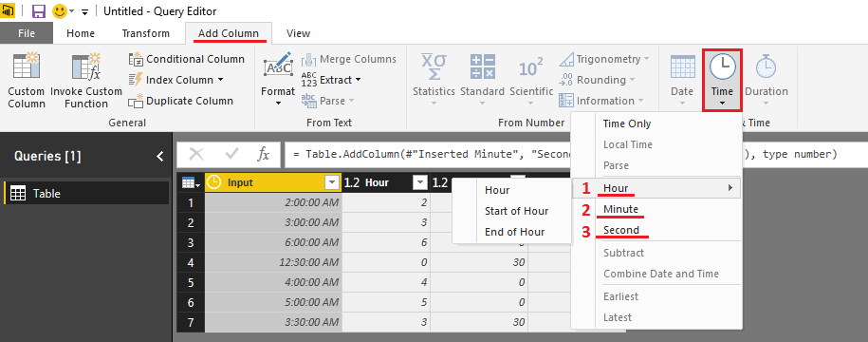Viewport: 868px width, 342px height.
Task: Switch to the Home tab
Action: [81, 33]
